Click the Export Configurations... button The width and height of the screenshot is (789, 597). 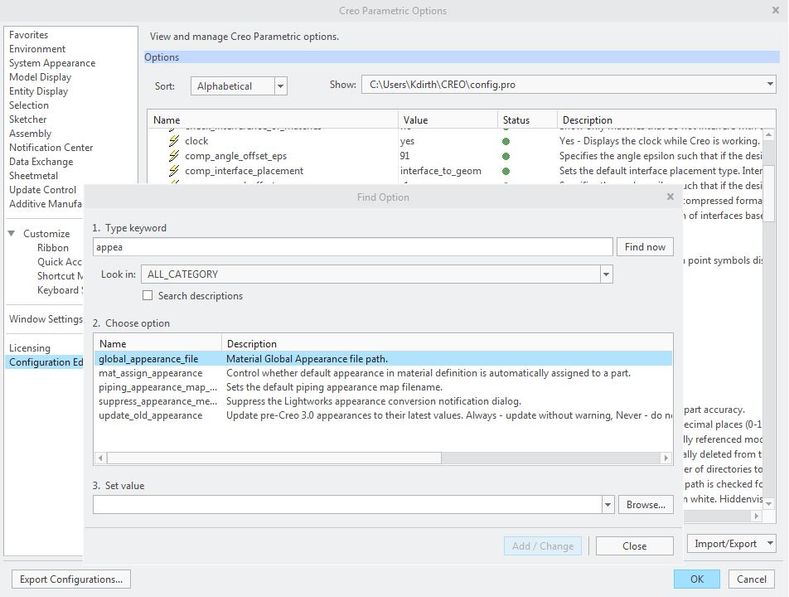[71, 579]
